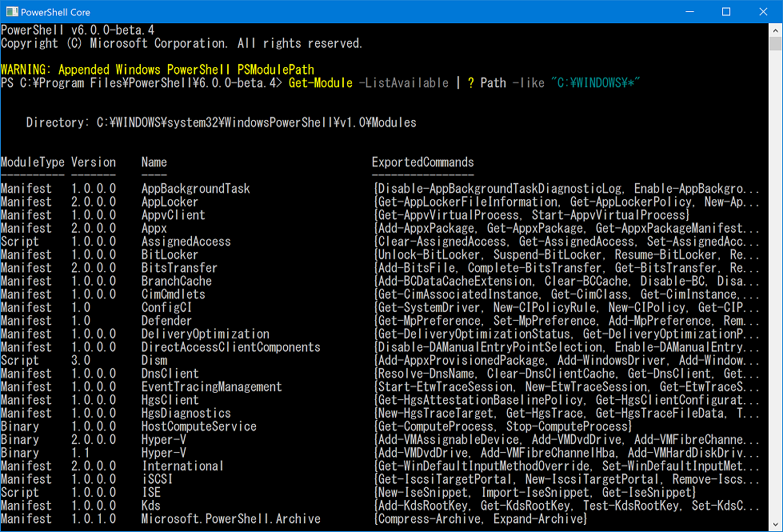Click the Directory path line
This screenshot has width=783, height=532.
coord(222,123)
